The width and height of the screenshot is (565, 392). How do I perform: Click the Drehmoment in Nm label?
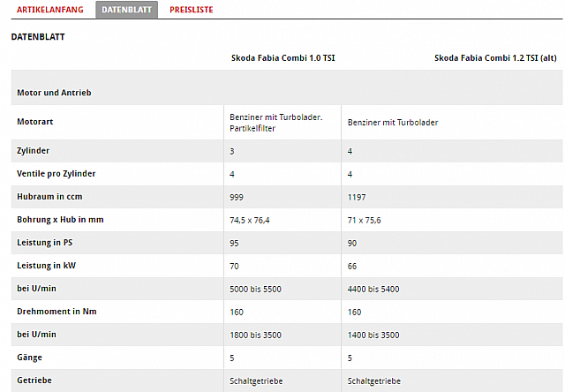[x=56, y=312]
